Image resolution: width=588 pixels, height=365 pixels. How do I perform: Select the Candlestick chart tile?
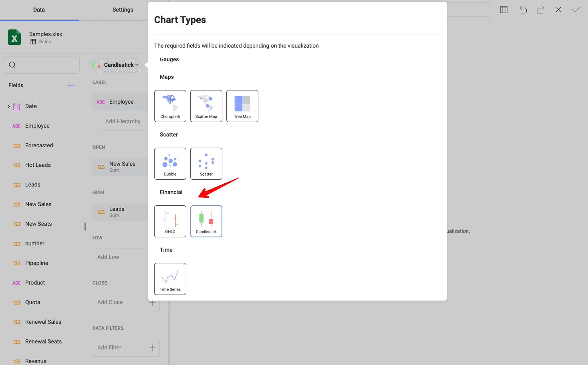[206, 221]
